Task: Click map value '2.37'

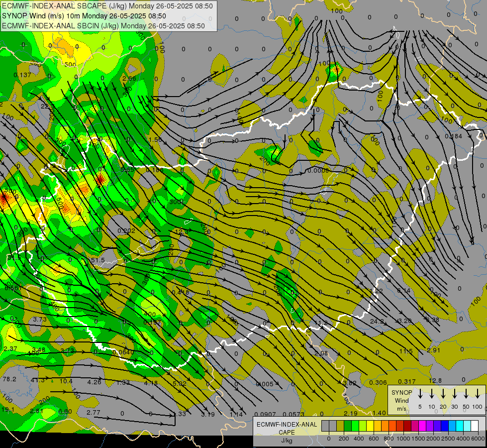Action: (10, 348)
